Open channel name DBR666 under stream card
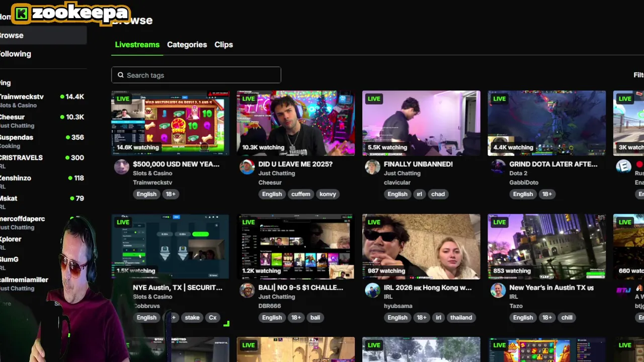This screenshot has width=644, height=362. point(270,306)
